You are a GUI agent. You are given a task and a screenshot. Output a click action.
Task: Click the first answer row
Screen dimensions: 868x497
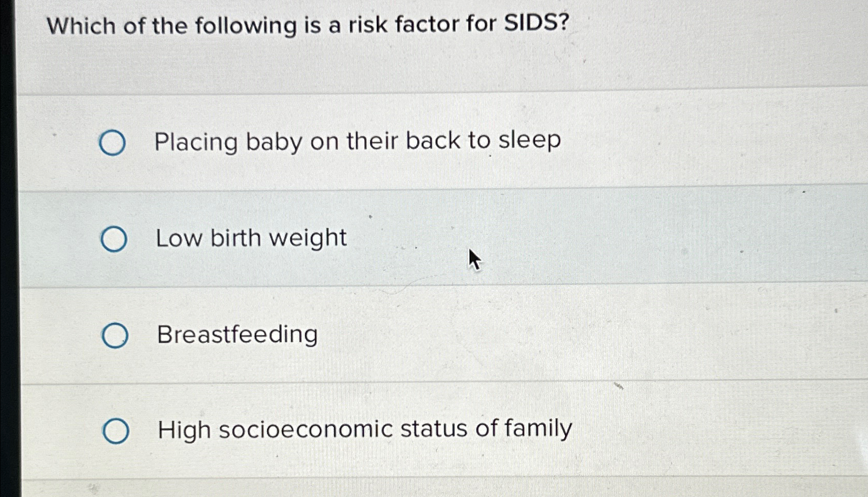click(412, 142)
